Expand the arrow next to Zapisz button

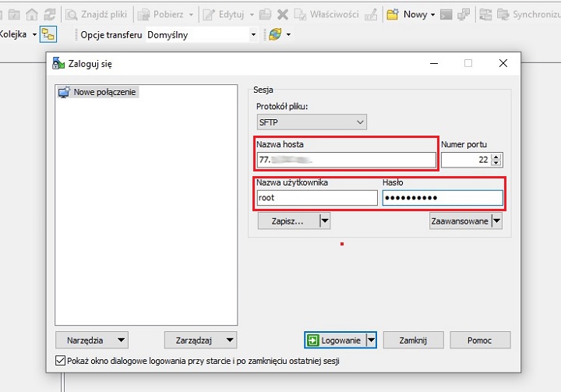(x=325, y=221)
